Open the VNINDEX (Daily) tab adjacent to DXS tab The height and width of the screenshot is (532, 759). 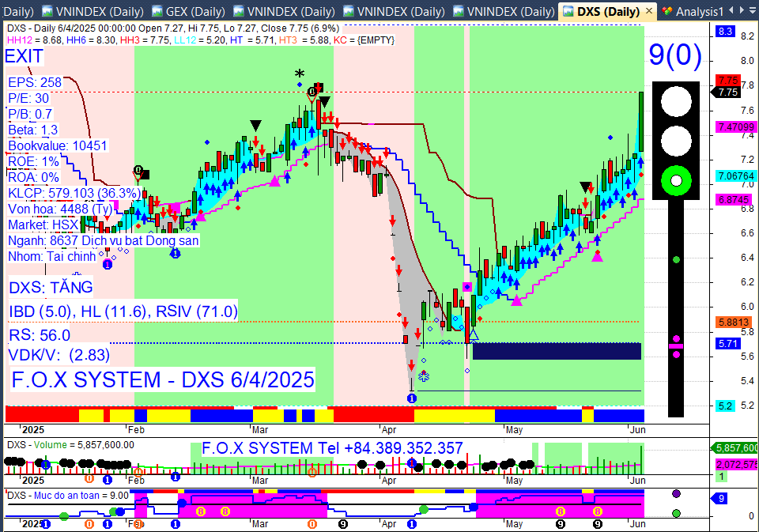pyautogui.click(x=504, y=10)
